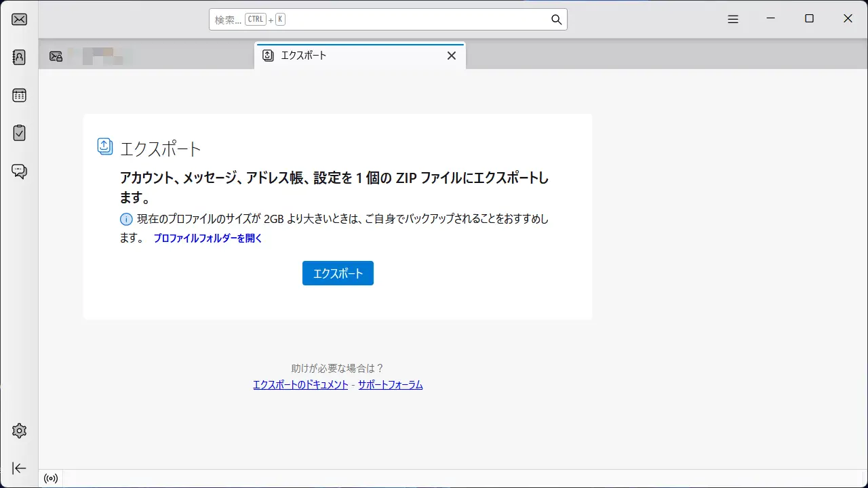Open the Tasks space
The width and height of the screenshot is (868, 488).
point(18,133)
